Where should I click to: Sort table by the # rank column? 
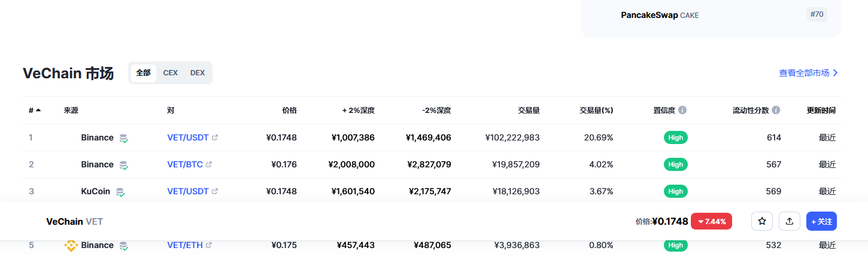35,111
